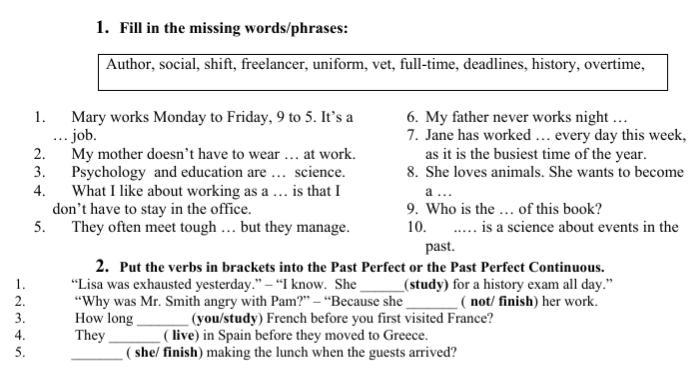700x372 pixels.
Task: Click the gap after 'meet tough'
Action: [x=228, y=228]
